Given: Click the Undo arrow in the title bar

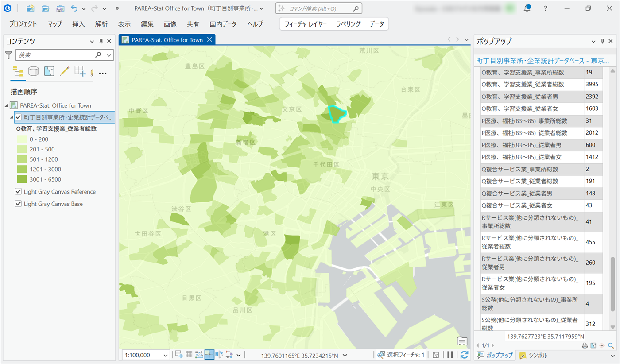Looking at the screenshot, I should [74, 8].
